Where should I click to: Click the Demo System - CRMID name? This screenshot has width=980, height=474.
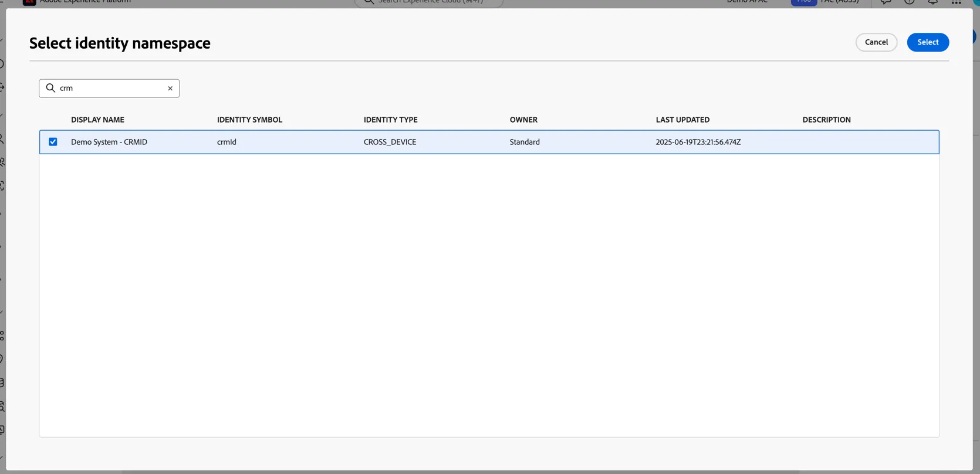pyautogui.click(x=109, y=142)
